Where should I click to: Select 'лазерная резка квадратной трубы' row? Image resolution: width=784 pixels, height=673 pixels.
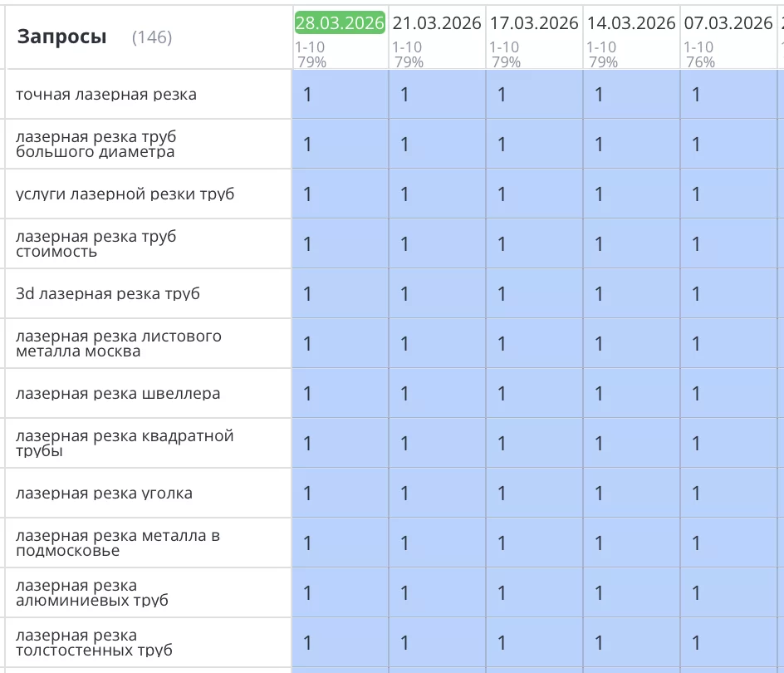125,444
